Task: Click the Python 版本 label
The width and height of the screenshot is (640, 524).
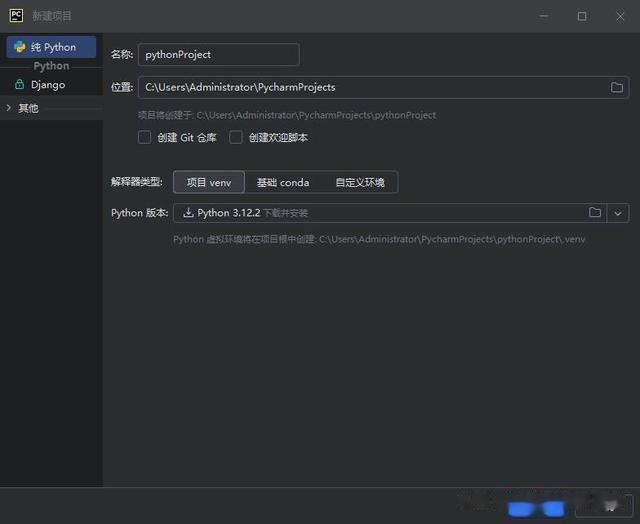Action: [x=140, y=213]
